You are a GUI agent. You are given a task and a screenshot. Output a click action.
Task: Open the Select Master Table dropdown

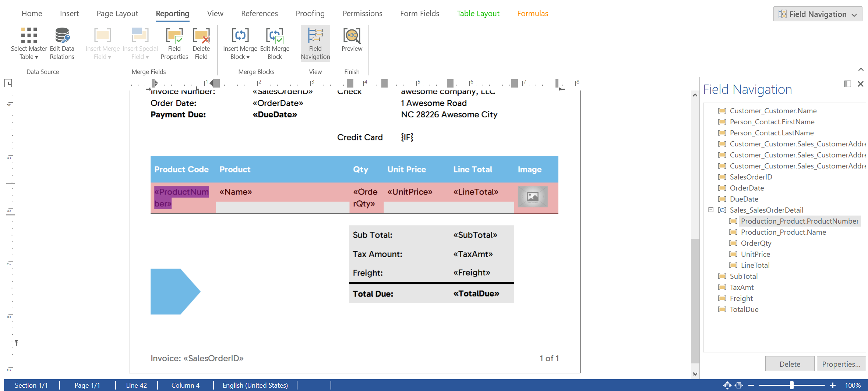click(36, 57)
